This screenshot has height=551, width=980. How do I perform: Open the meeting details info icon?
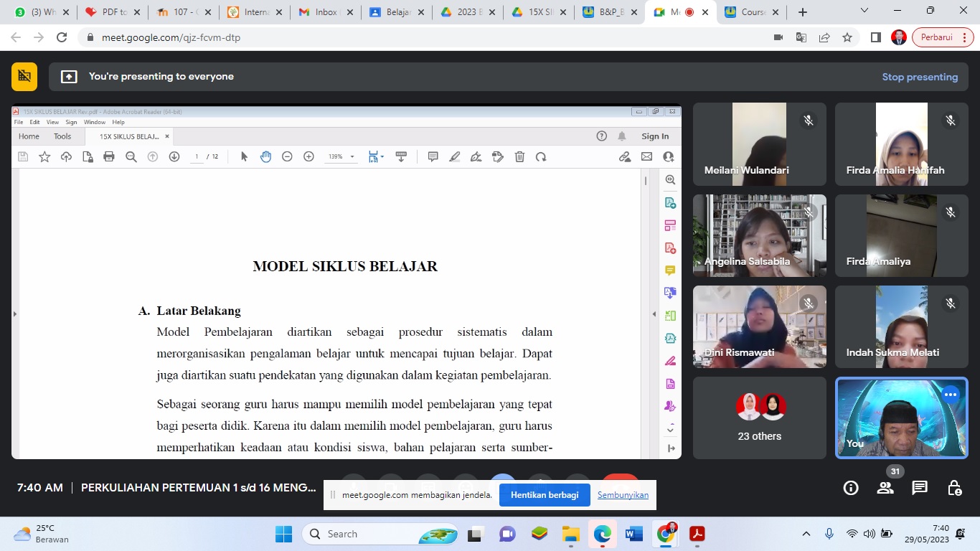coord(851,488)
